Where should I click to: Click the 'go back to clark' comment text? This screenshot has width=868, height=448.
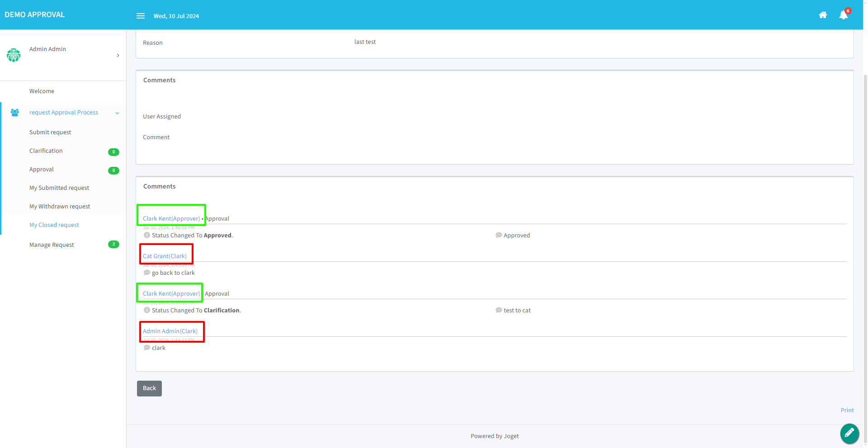coord(173,273)
